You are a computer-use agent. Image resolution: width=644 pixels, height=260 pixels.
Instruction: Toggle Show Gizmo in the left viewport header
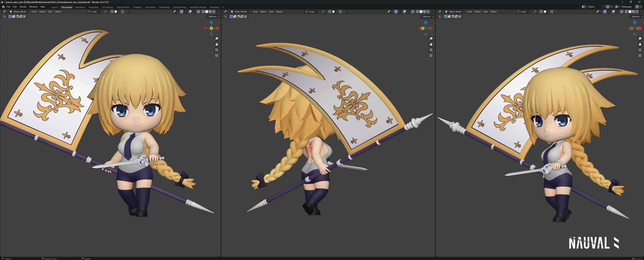click(x=182, y=11)
